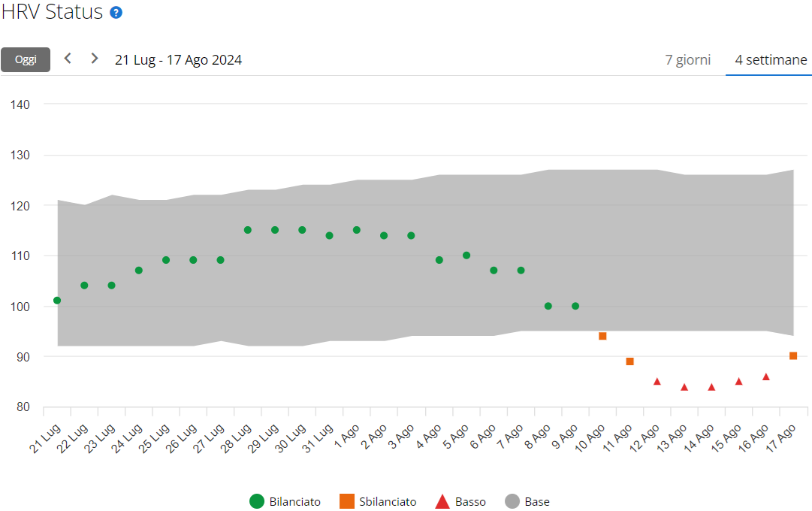Switch to the 7 giorni tab
Viewport: 812px width, 511px height.
coord(687,60)
